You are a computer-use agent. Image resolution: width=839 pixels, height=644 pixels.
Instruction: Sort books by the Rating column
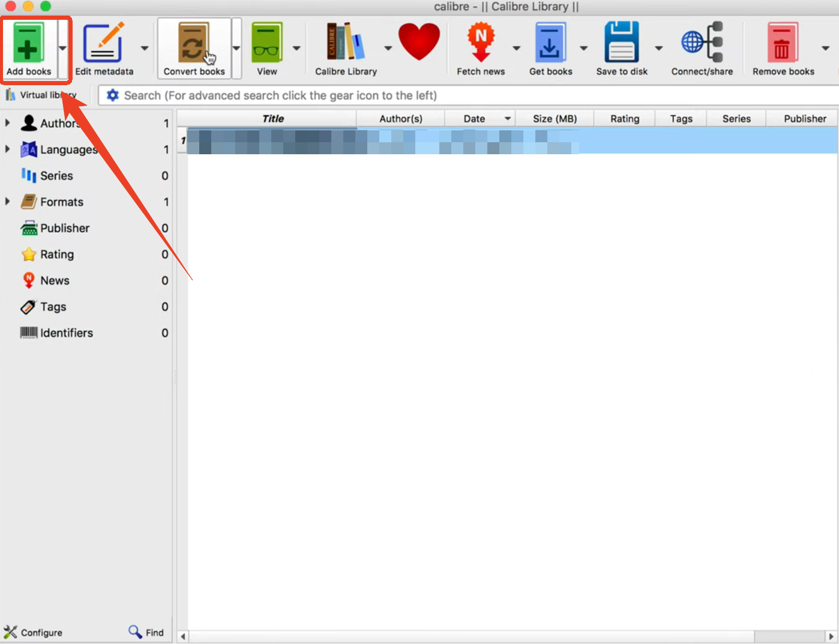(624, 119)
